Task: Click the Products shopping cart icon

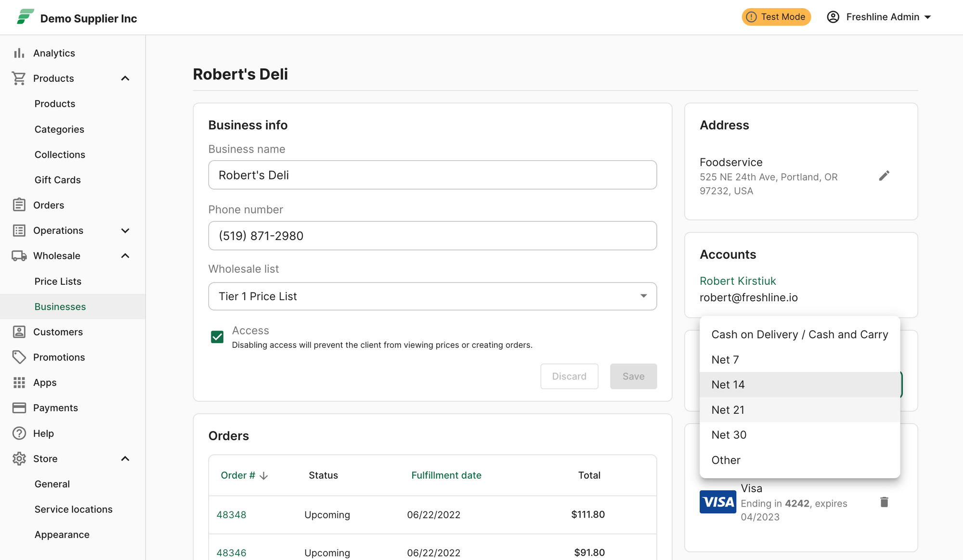Action: click(19, 78)
